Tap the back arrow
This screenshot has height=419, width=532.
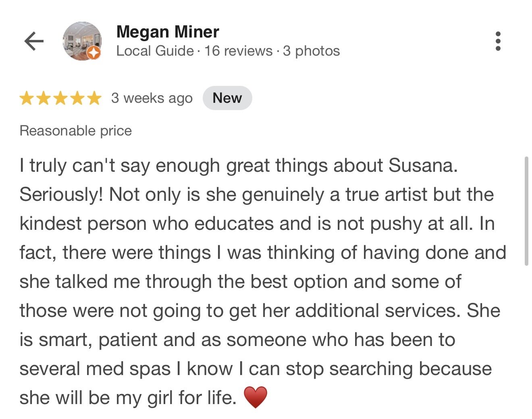[x=34, y=41]
